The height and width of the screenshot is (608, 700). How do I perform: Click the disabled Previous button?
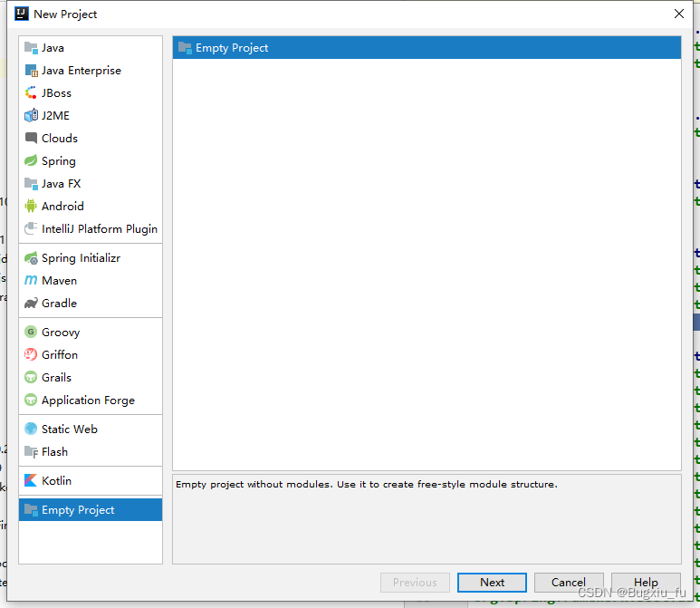point(415,583)
